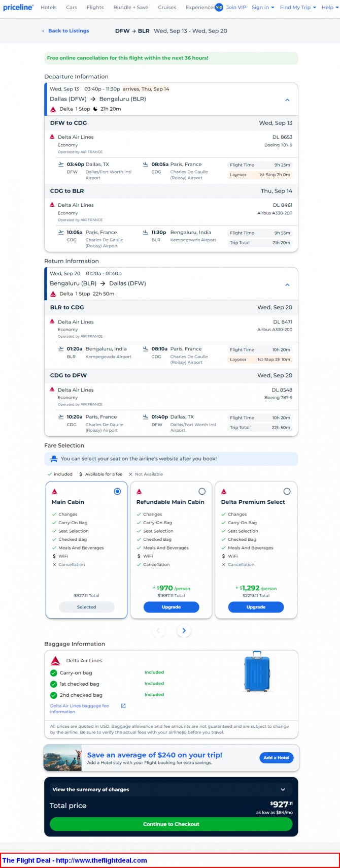The width and height of the screenshot is (340, 868).
Task: Click the Delta logo in Baggage Information
Action: (x=55, y=660)
